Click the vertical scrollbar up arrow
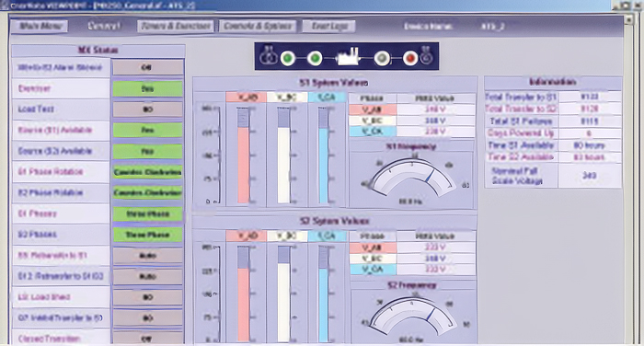 tap(629, 19)
